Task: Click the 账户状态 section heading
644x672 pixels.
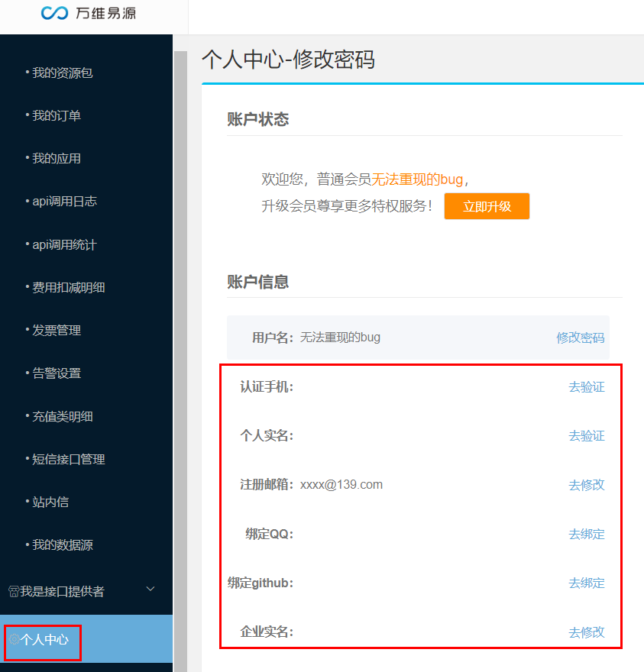Action: (257, 119)
